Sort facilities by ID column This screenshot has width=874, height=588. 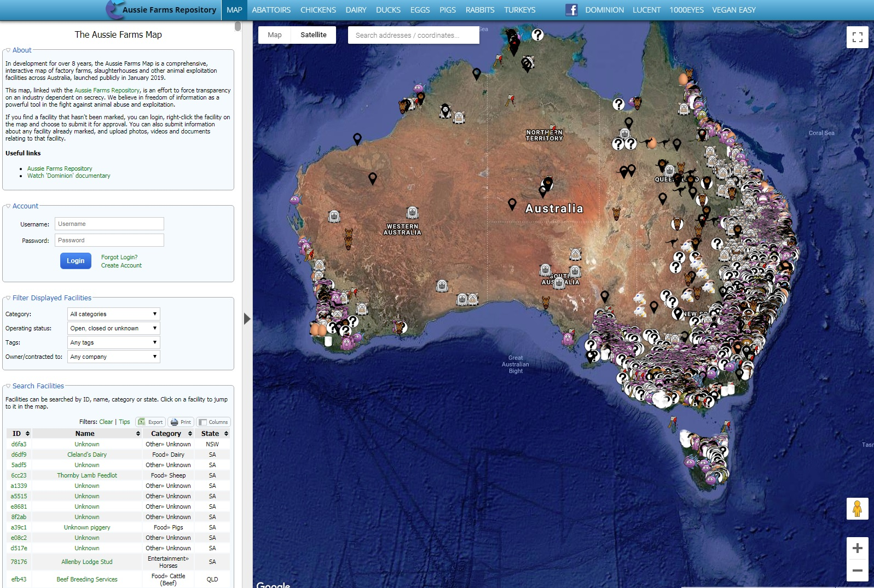point(20,433)
